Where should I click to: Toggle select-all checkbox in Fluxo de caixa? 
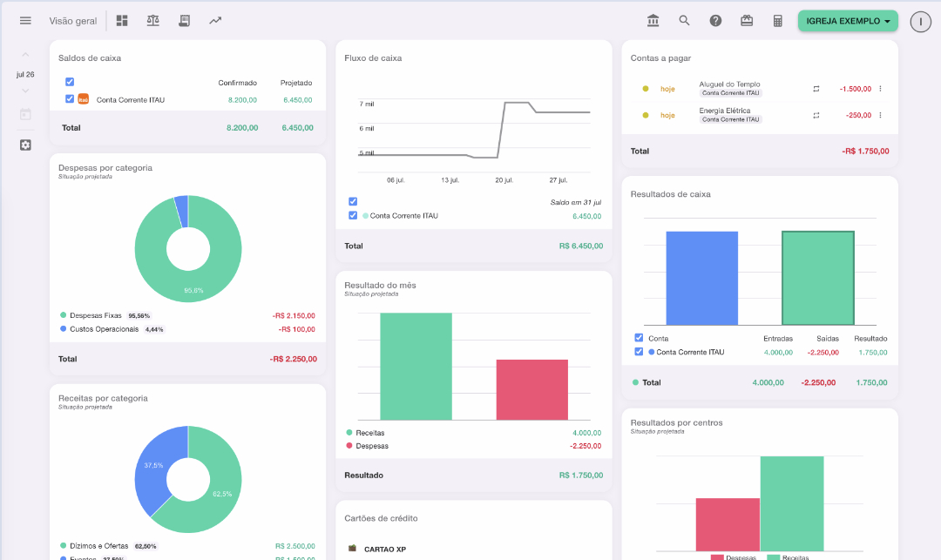[x=353, y=201]
